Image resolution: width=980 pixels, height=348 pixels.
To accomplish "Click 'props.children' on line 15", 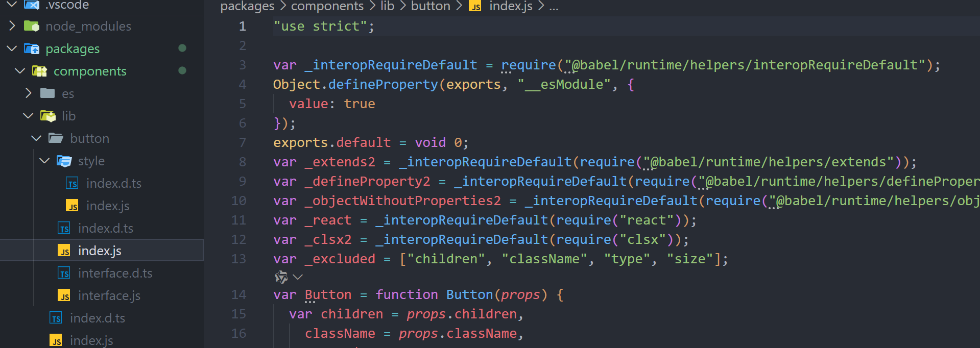I will tap(462, 314).
